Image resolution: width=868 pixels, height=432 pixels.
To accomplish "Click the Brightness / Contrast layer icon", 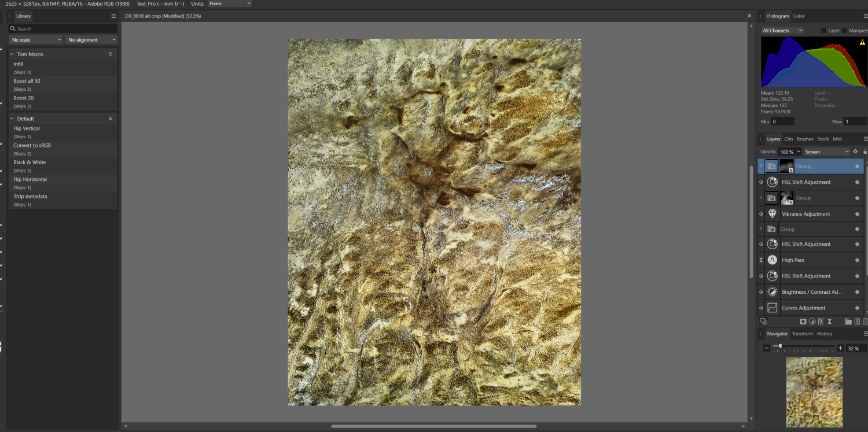I will click(x=772, y=292).
